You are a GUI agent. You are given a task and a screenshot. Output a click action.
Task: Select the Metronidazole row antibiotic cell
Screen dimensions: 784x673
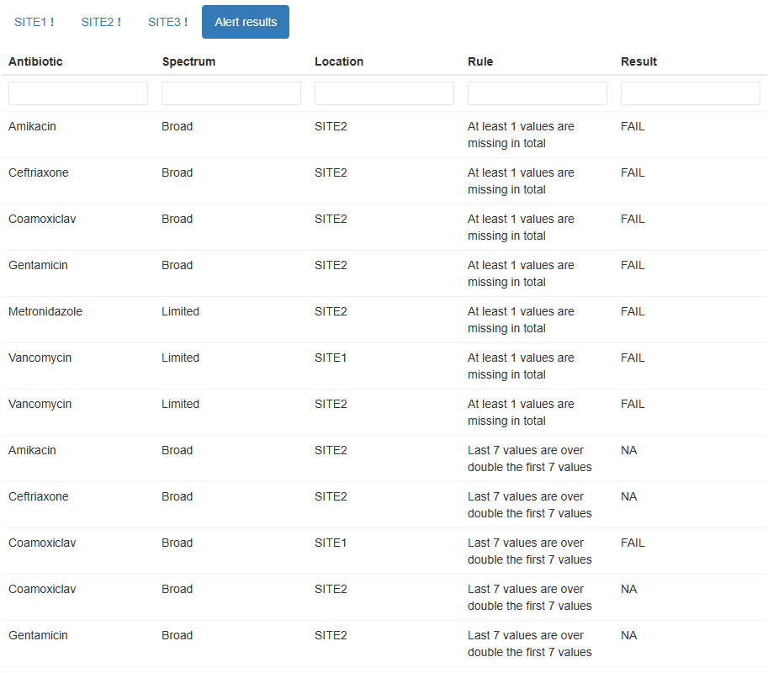tap(45, 311)
